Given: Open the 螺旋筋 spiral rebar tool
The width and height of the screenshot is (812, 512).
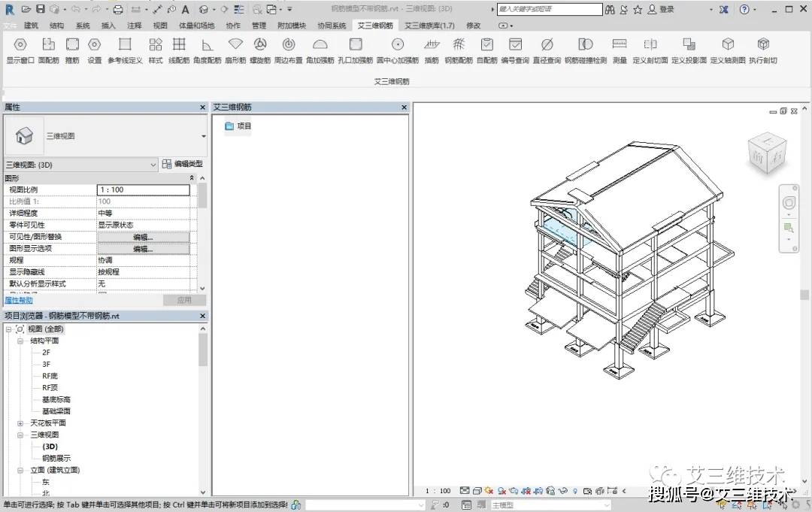Looking at the screenshot, I should 260,46.
